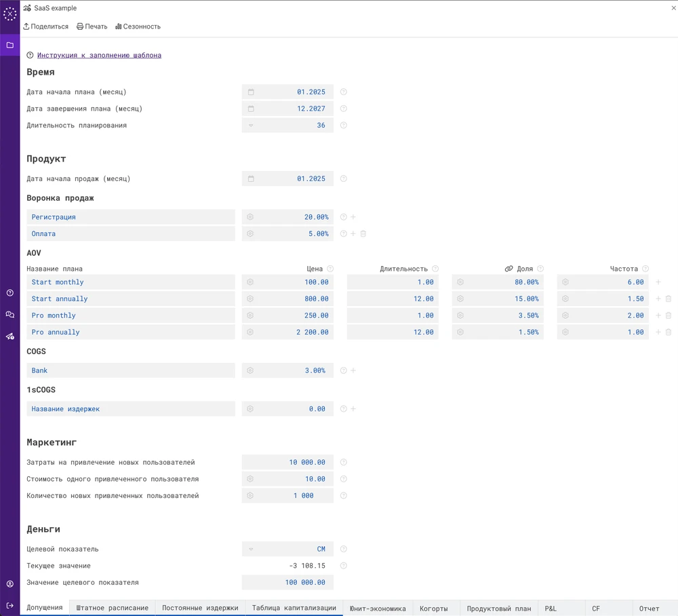Click the plus icon next to Bank
Viewport: 678px width, 616px height.
[353, 371]
